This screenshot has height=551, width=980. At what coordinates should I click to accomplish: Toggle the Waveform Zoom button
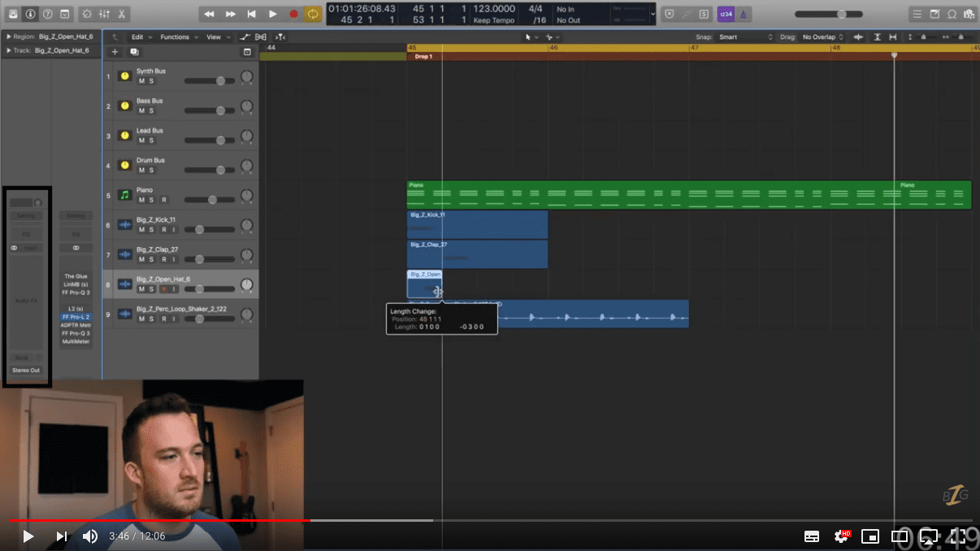coord(858,37)
